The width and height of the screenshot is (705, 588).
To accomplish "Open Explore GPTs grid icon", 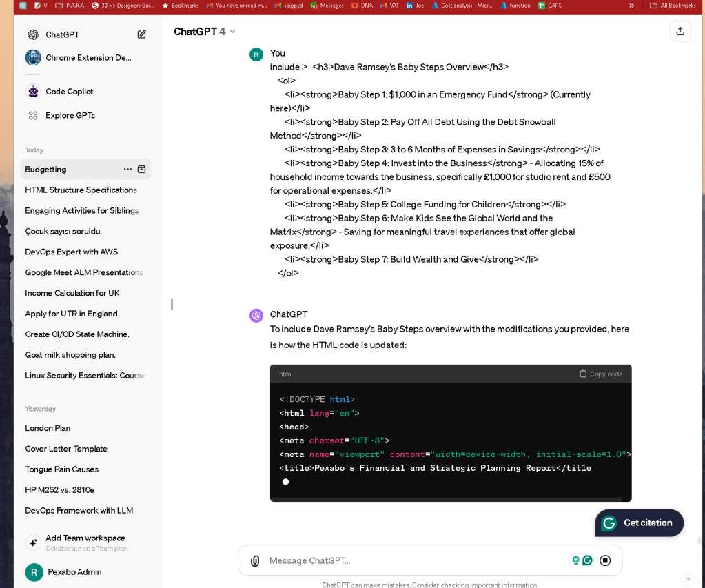I will coord(33,116).
